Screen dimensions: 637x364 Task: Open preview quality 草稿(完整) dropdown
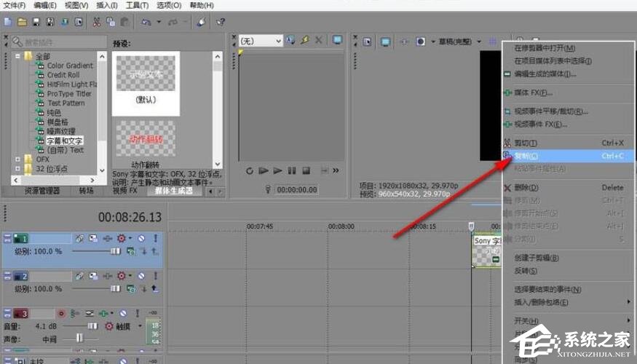tap(479, 41)
